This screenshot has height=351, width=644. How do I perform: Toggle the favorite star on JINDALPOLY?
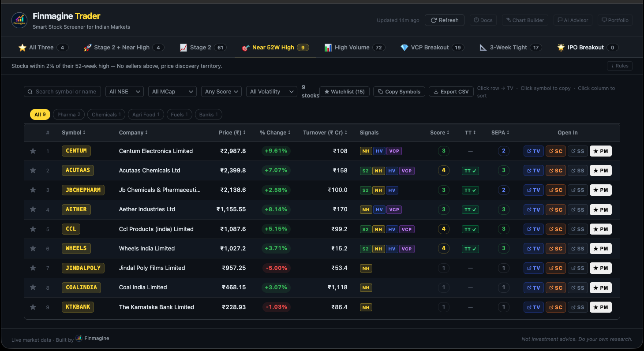point(33,268)
